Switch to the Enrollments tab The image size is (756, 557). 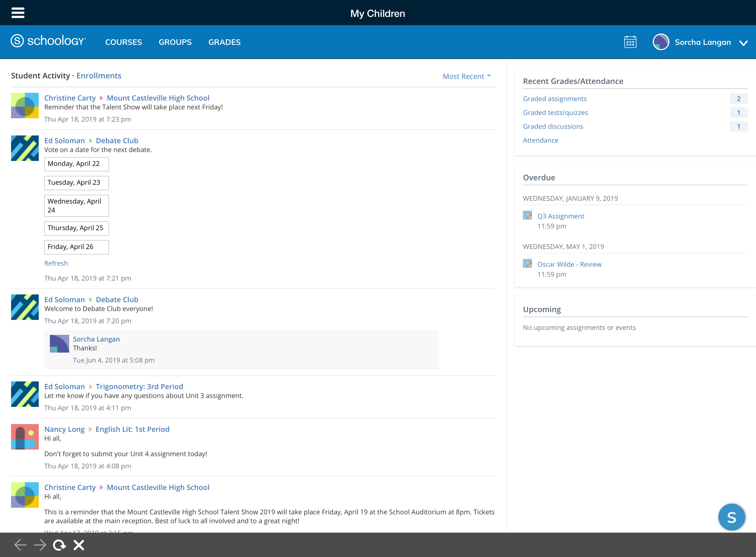99,76
